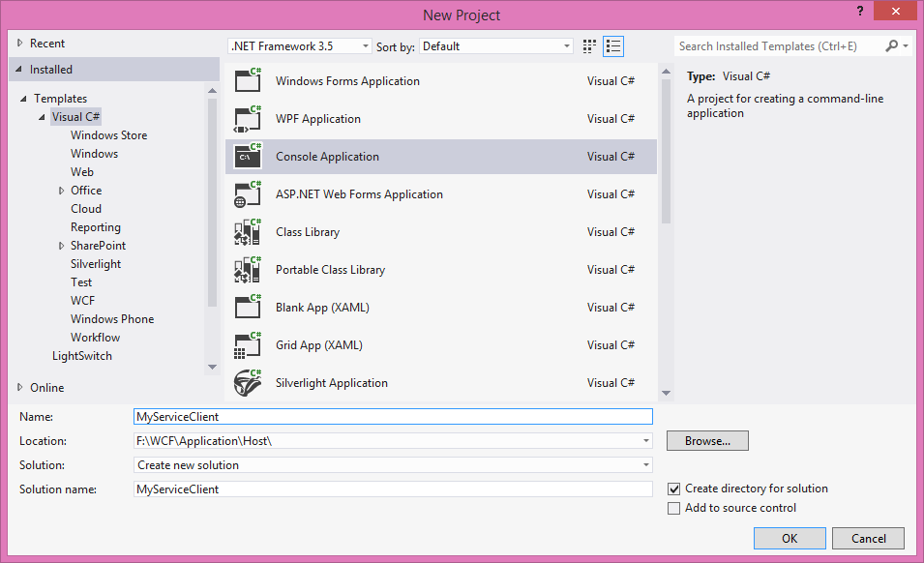Collapse the Visual C# tree node arrow

coord(42,117)
